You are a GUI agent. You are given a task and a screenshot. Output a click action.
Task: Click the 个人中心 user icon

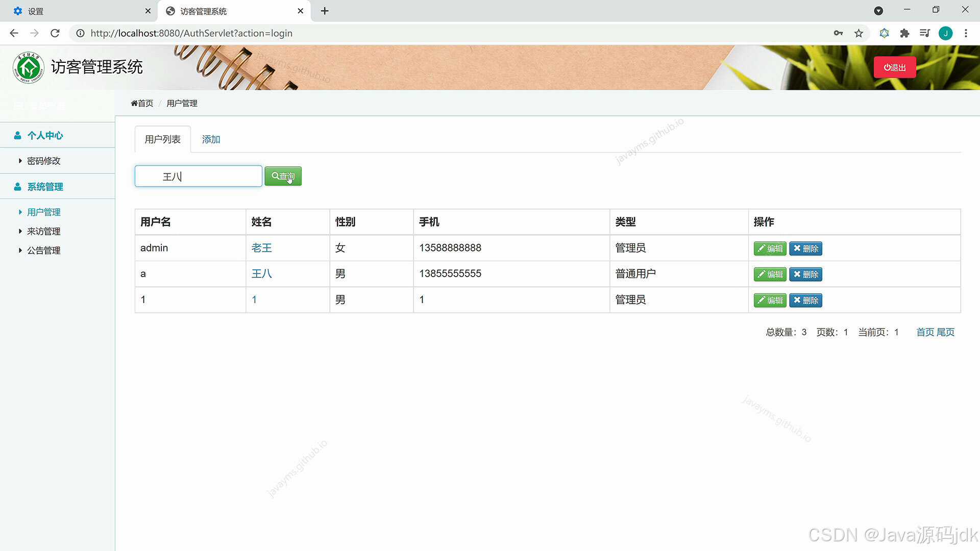coord(17,135)
